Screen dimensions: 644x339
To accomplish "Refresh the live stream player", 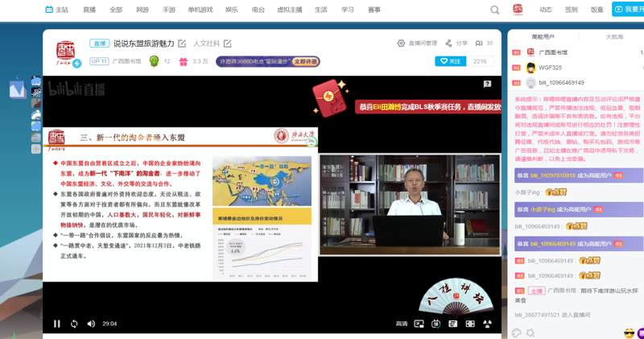I will 74,324.
